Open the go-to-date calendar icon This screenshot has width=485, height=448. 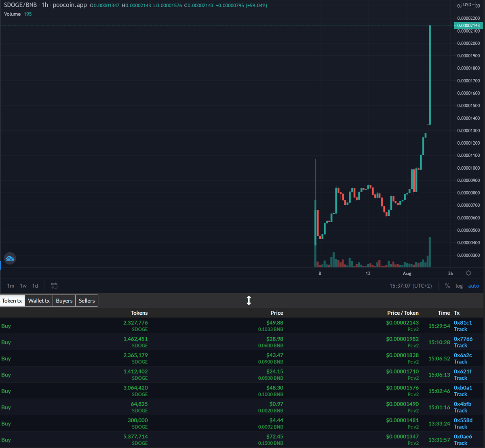click(54, 286)
